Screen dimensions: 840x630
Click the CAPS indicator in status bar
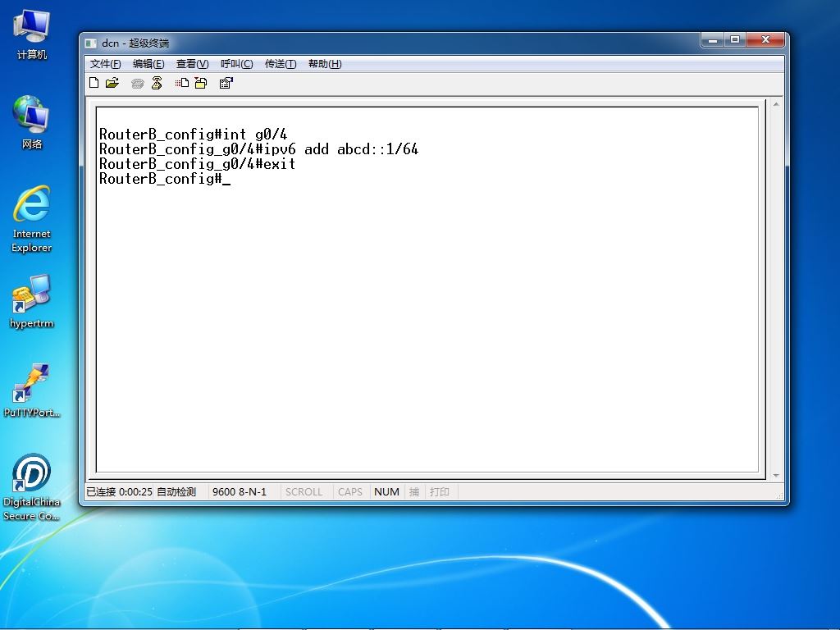(x=350, y=492)
